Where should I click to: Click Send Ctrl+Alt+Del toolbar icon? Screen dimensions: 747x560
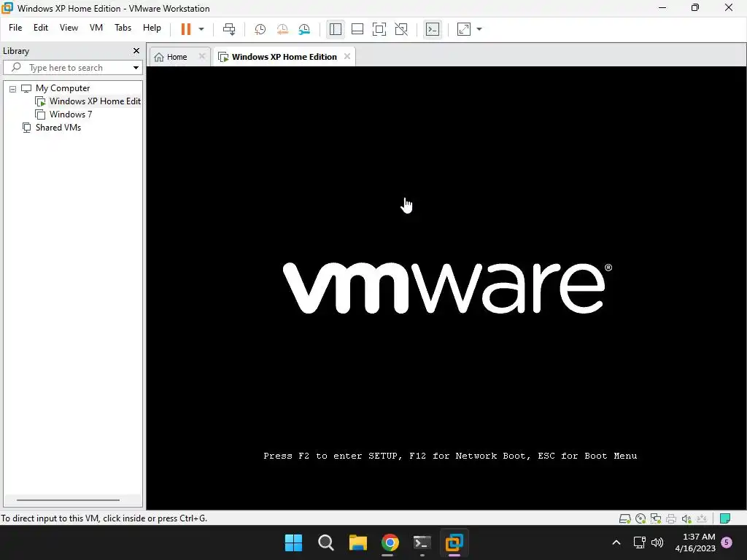[229, 29]
